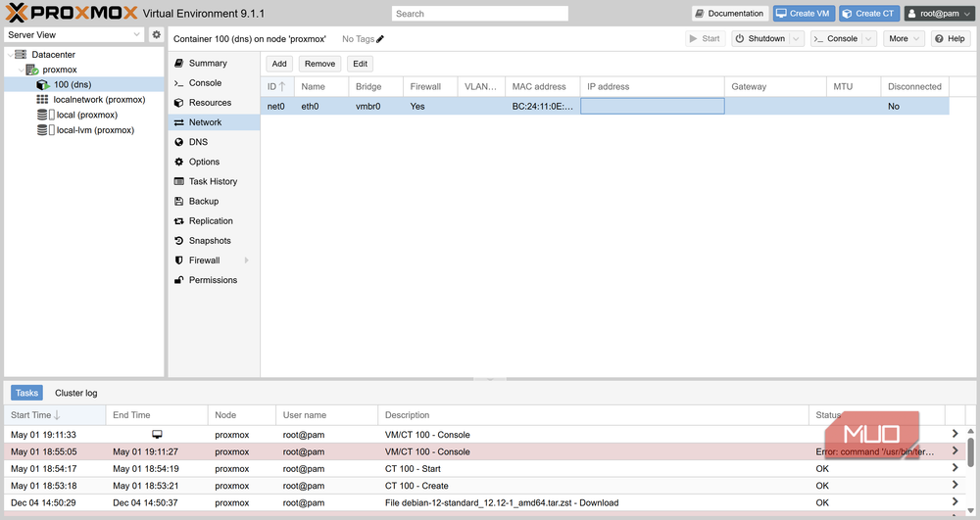
Task: Open tree settings gear icon
Action: 156,35
